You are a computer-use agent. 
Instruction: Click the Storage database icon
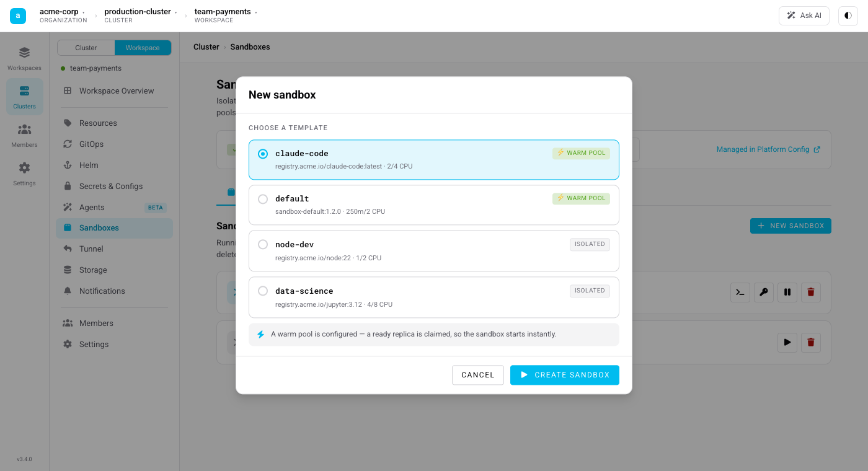pyautogui.click(x=68, y=270)
